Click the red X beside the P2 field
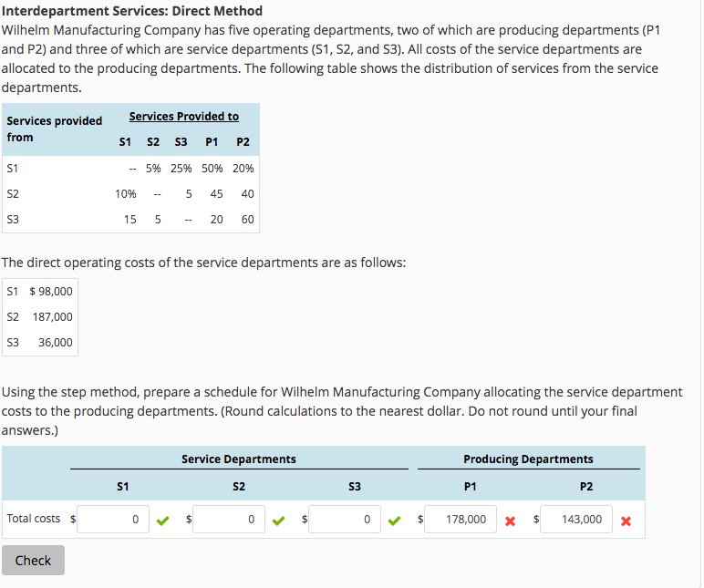 pos(626,521)
